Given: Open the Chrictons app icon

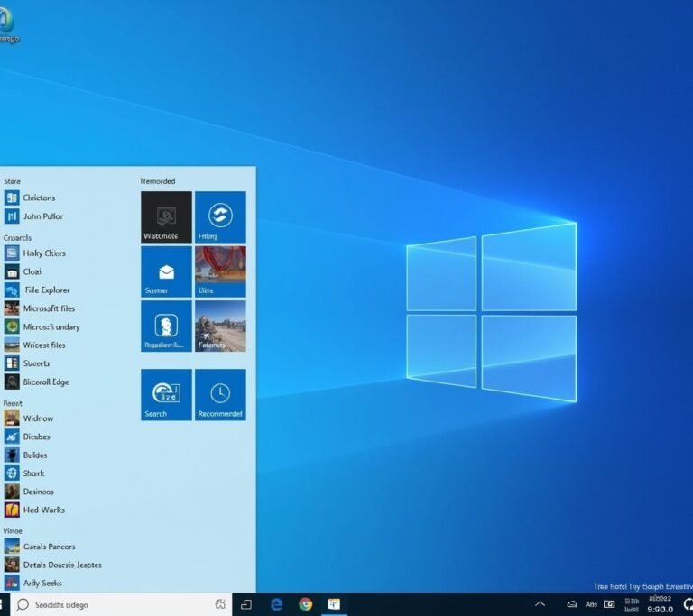Looking at the screenshot, I should pyautogui.click(x=12, y=198).
